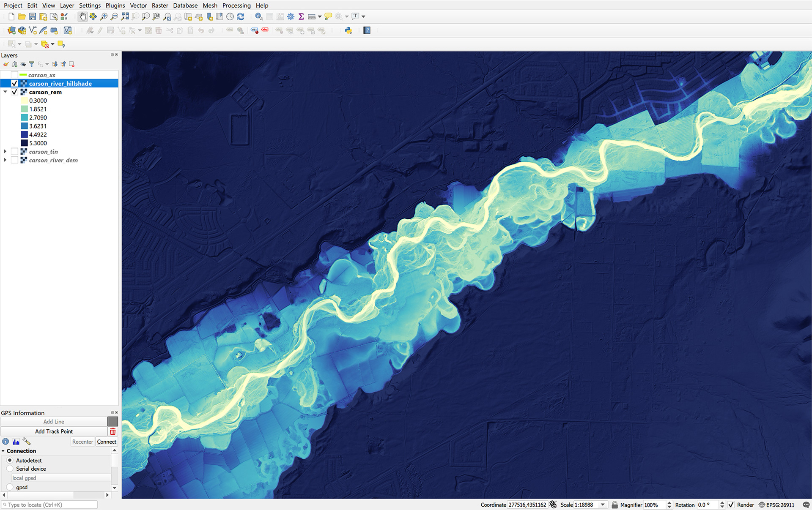Click Filter Legend funnel icon in Layers
This screenshot has height=510, width=812.
click(31, 64)
